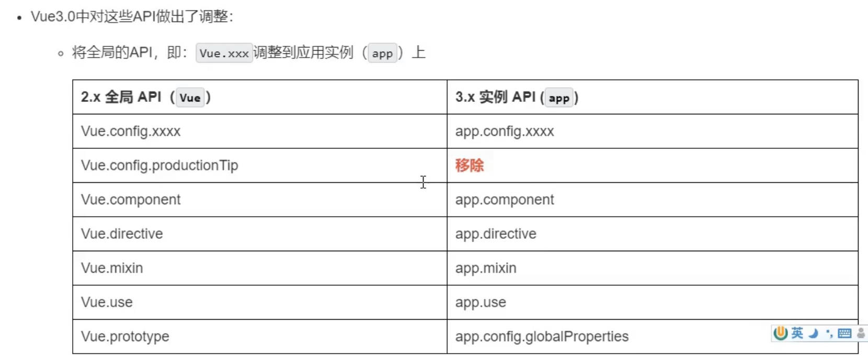Click the app.mixin cell text
This screenshot has height=361, width=868.
tap(486, 268)
